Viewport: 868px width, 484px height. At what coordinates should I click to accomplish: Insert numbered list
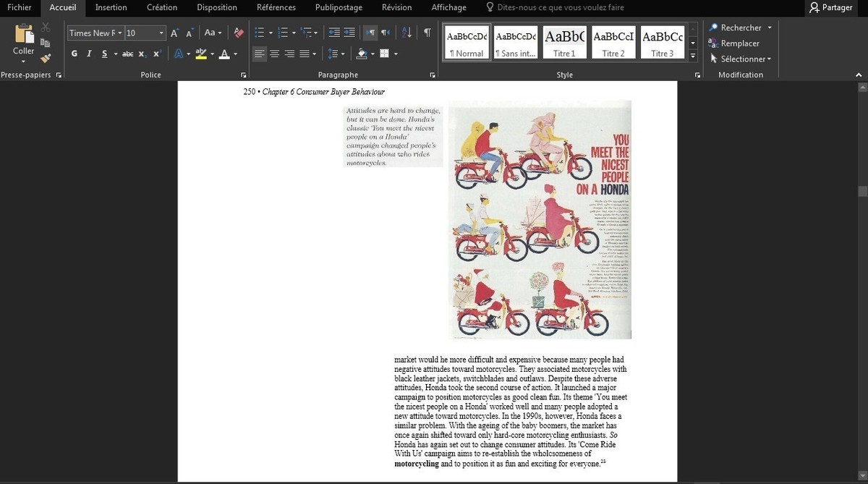click(283, 33)
